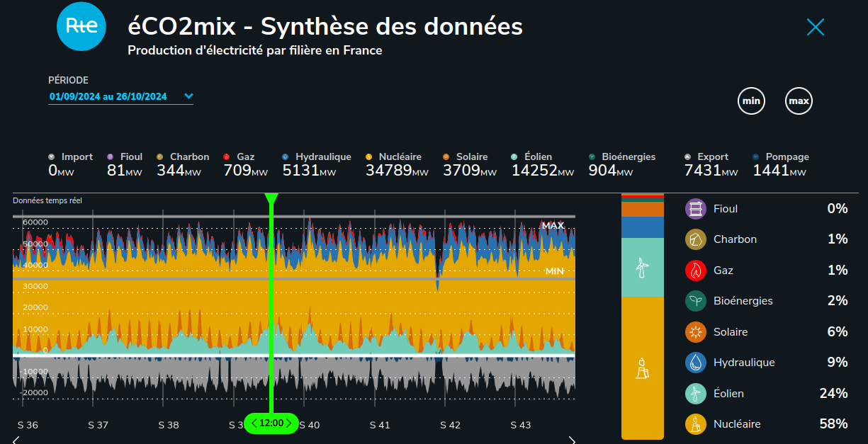The height and width of the screenshot is (444, 868).
Task: Click the S 38 week label
Action: 169,425
